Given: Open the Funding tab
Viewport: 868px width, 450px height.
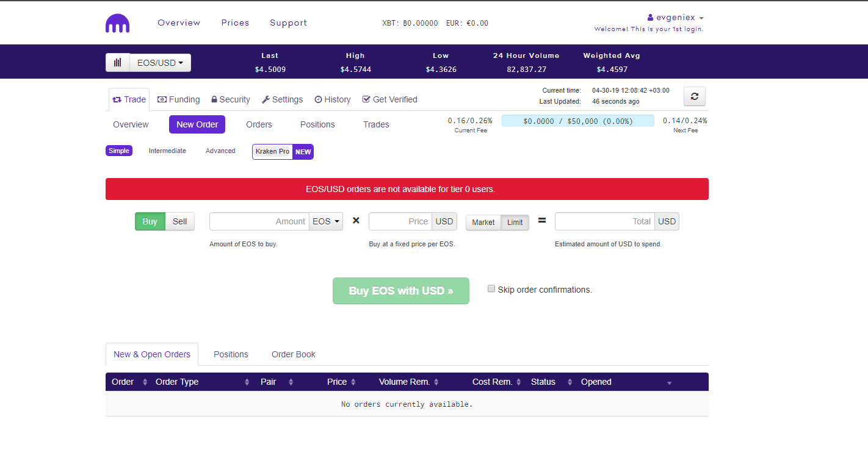Looking at the screenshot, I should 179,99.
